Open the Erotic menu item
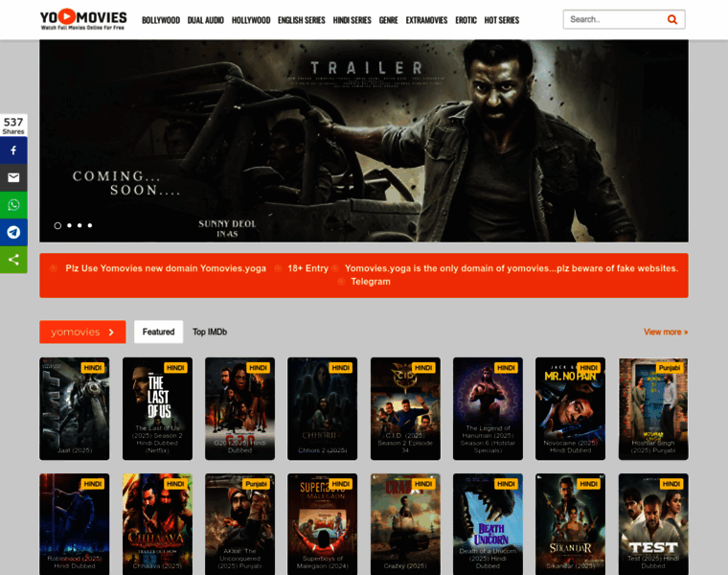728x575 pixels. (x=466, y=20)
